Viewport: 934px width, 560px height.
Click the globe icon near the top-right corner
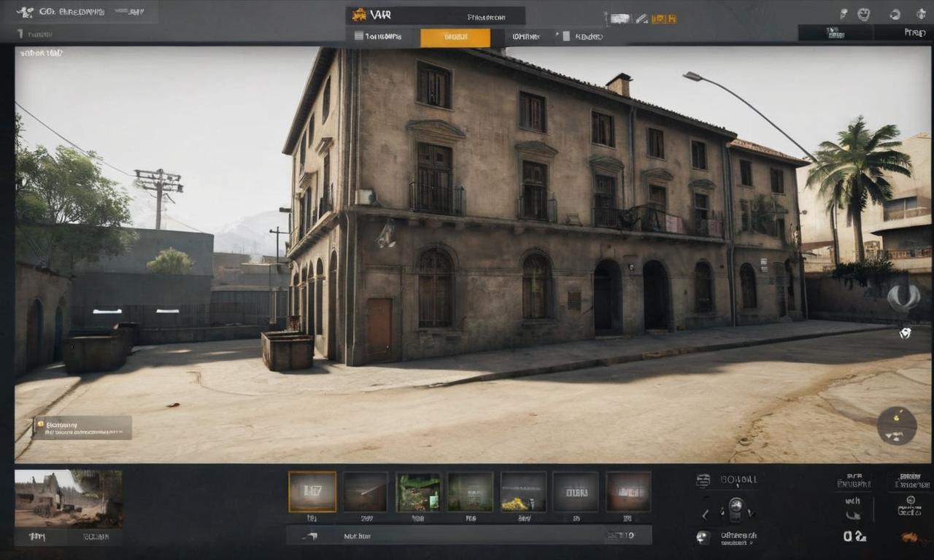tap(895, 12)
